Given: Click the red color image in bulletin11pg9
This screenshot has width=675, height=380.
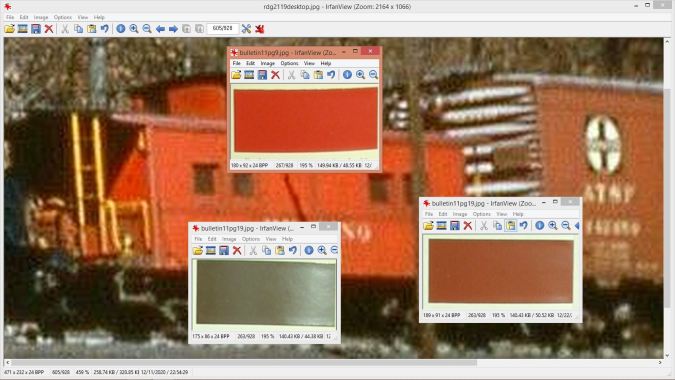Looking at the screenshot, I should 306,120.
